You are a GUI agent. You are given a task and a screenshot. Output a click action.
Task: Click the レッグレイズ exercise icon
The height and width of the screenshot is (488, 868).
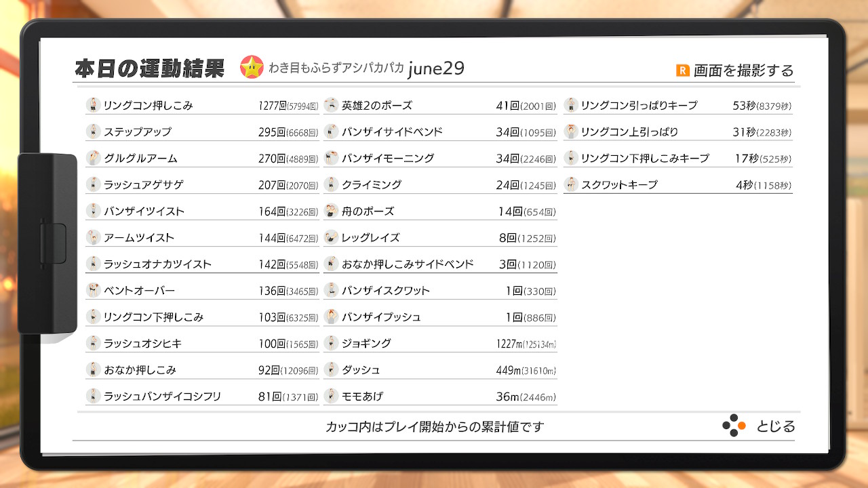pos(331,237)
